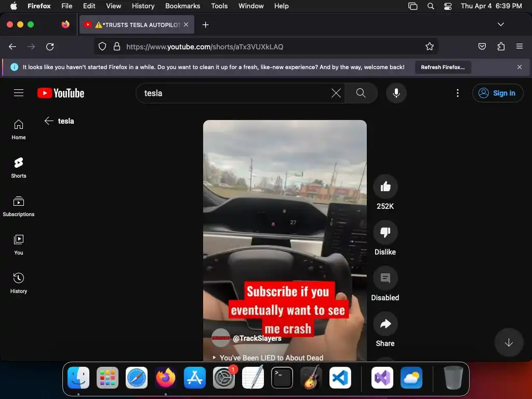The height and width of the screenshot is (399, 532).
Task: Go back in Firefox navigation
Action: pos(12,46)
